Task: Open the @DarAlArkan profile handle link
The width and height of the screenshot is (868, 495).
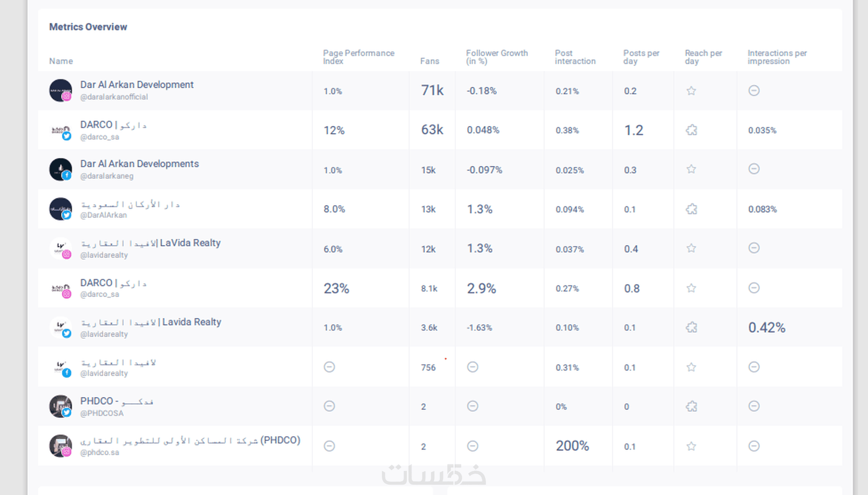Action: tap(103, 215)
